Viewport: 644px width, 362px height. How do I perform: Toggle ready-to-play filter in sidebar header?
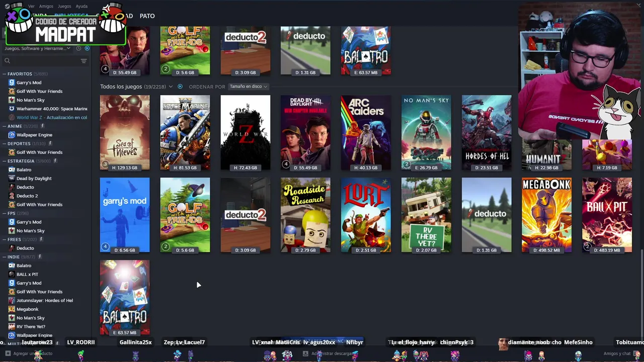tap(87, 48)
